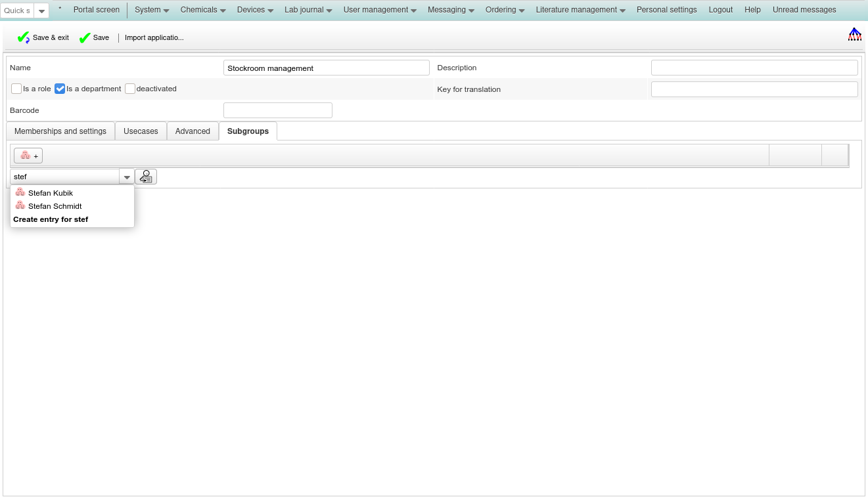Select the Stefan Schmidt suggestion

point(55,206)
